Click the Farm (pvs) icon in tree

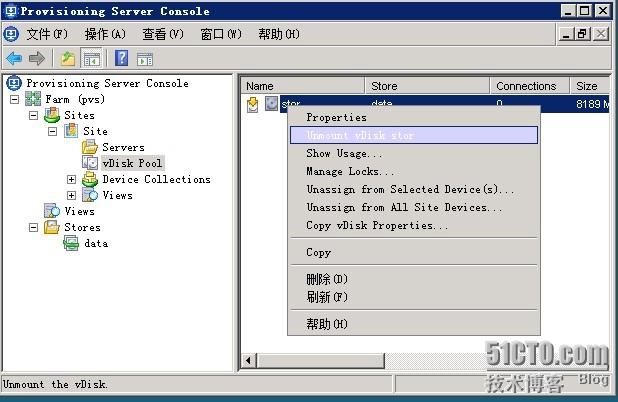tap(33, 99)
